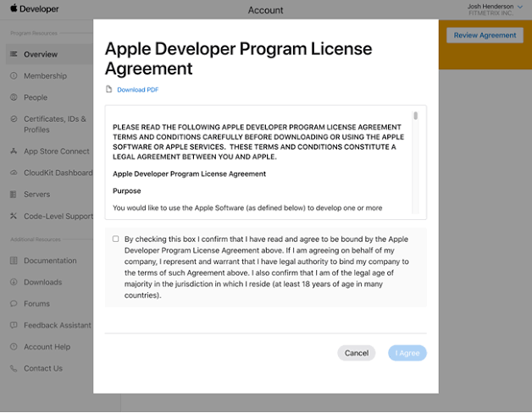Click the I Agree button

coord(407,353)
